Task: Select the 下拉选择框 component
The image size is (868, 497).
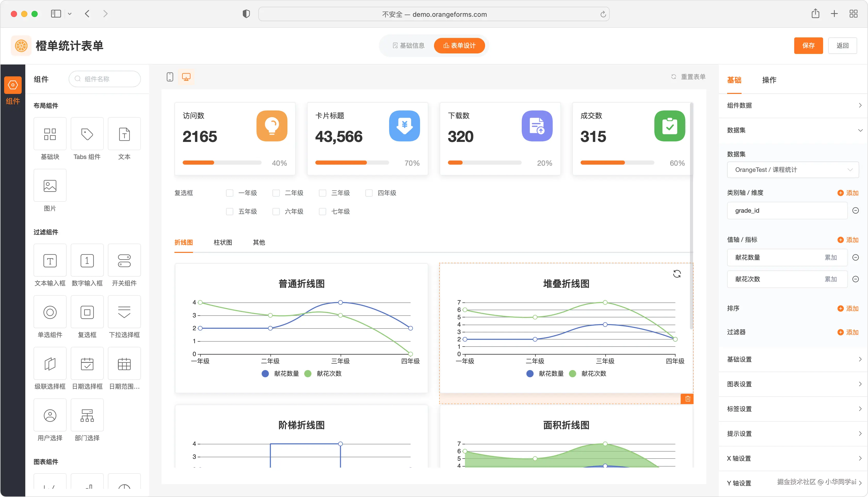Action: click(x=124, y=312)
